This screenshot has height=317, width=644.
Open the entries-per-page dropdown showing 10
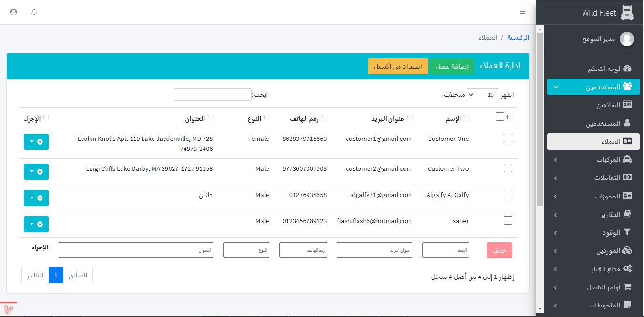click(x=483, y=95)
